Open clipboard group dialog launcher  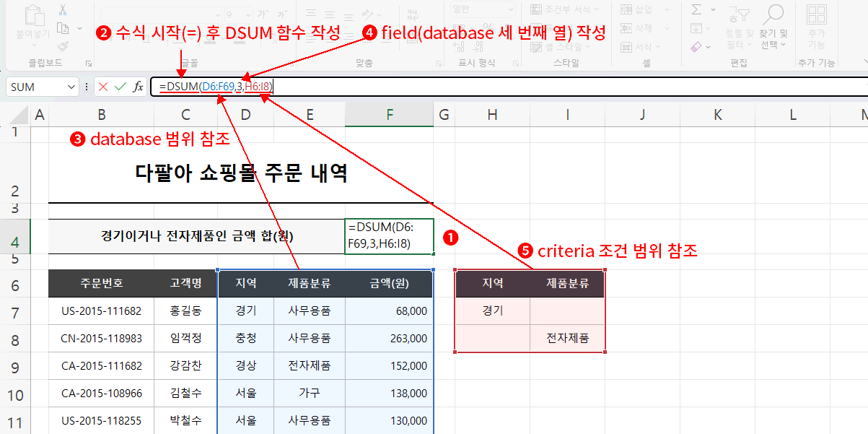[89, 64]
